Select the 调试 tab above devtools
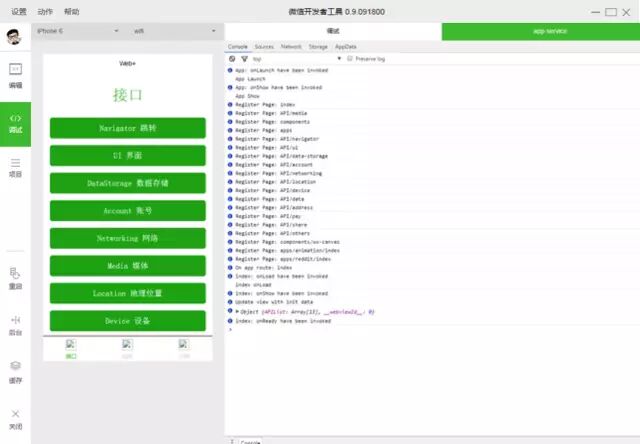The height and width of the screenshot is (444, 640). pos(333,31)
